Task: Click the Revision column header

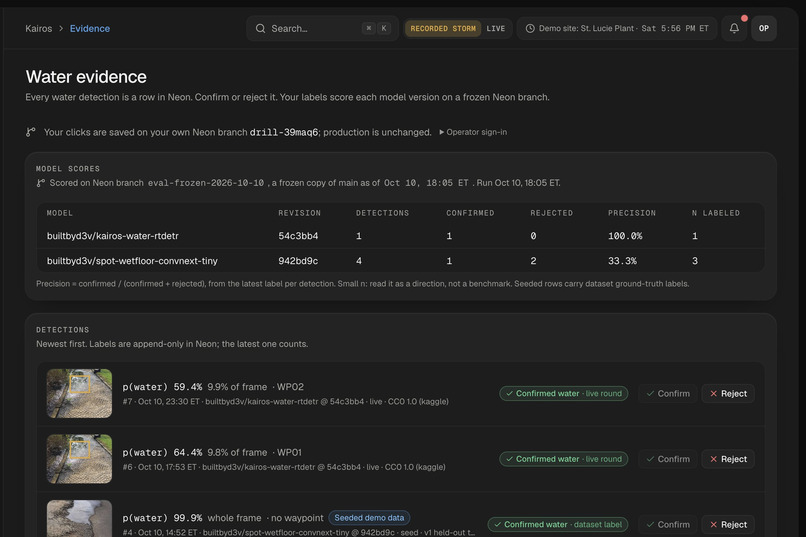Action: coord(300,213)
